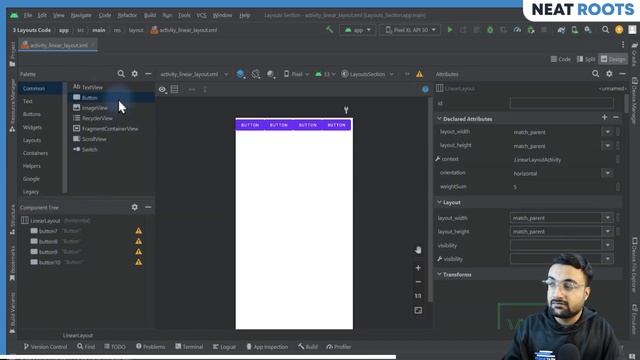640x360 pixels.
Task: Zoom out the design canvas
Action: click(x=418, y=282)
